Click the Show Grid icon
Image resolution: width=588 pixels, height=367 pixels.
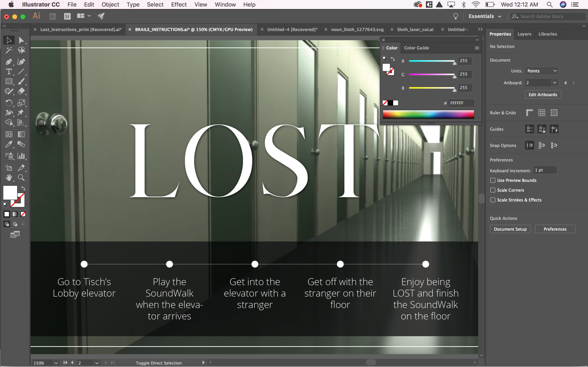coord(542,113)
